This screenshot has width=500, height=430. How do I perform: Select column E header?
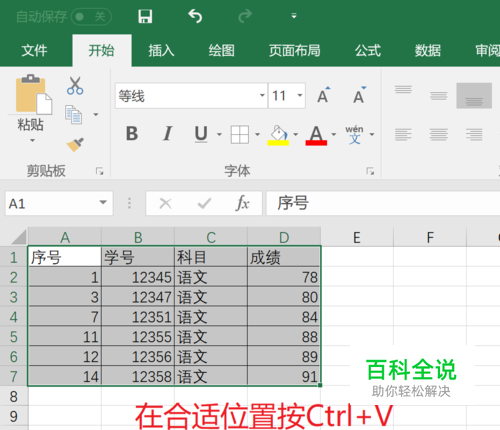(x=357, y=237)
